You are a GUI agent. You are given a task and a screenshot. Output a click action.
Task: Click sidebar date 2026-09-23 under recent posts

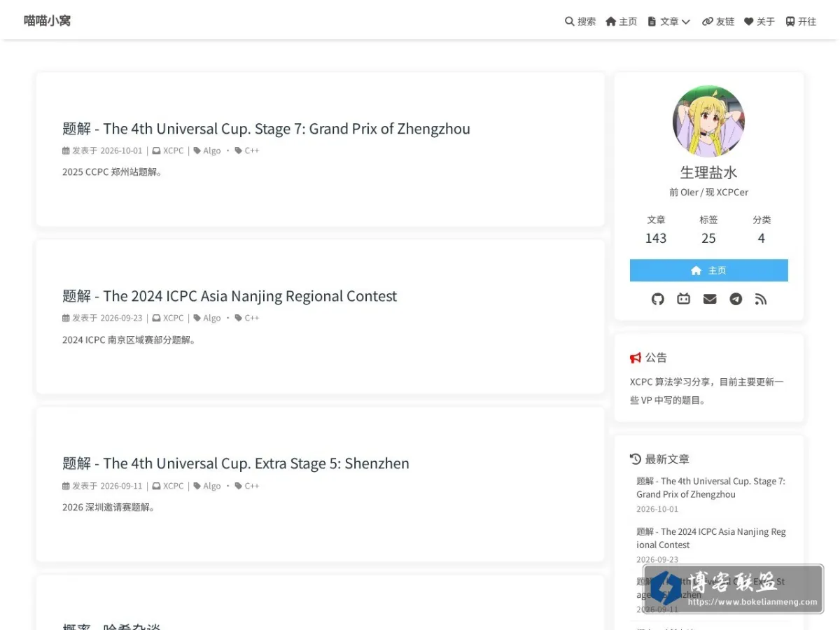[657, 559]
